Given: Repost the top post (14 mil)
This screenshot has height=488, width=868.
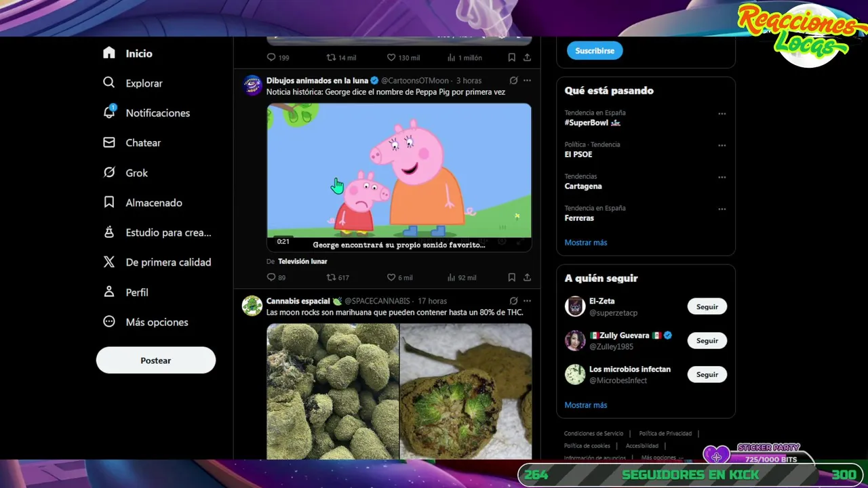Looking at the screenshot, I should pyautogui.click(x=332, y=58).
